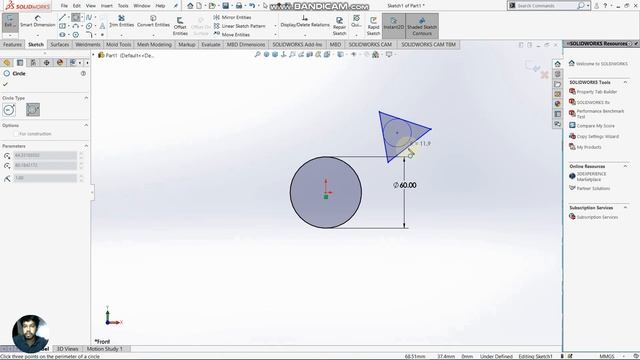Viewport: 640px width, 360px height.
Task: Toggle Shaded Sketch Contours
Action: tap(422, 25)
